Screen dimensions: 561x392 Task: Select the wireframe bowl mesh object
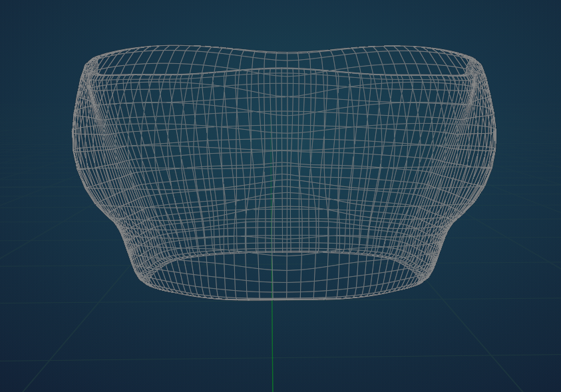[x=284, y=172]
